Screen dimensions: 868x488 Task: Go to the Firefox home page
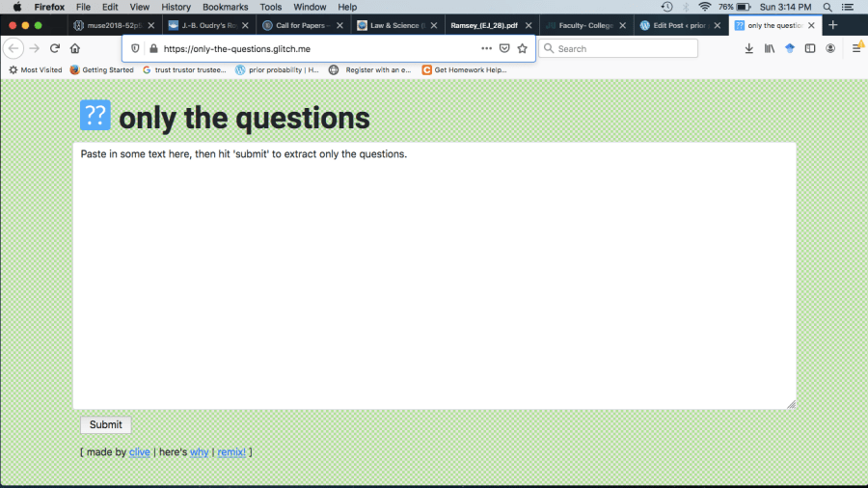75,48
